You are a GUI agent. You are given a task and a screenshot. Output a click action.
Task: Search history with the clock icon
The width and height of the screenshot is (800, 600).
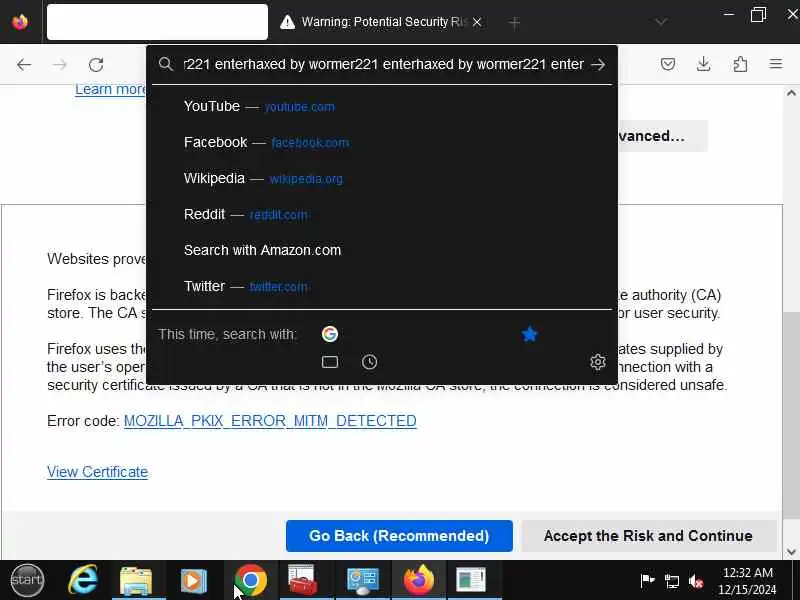point(369,362)
